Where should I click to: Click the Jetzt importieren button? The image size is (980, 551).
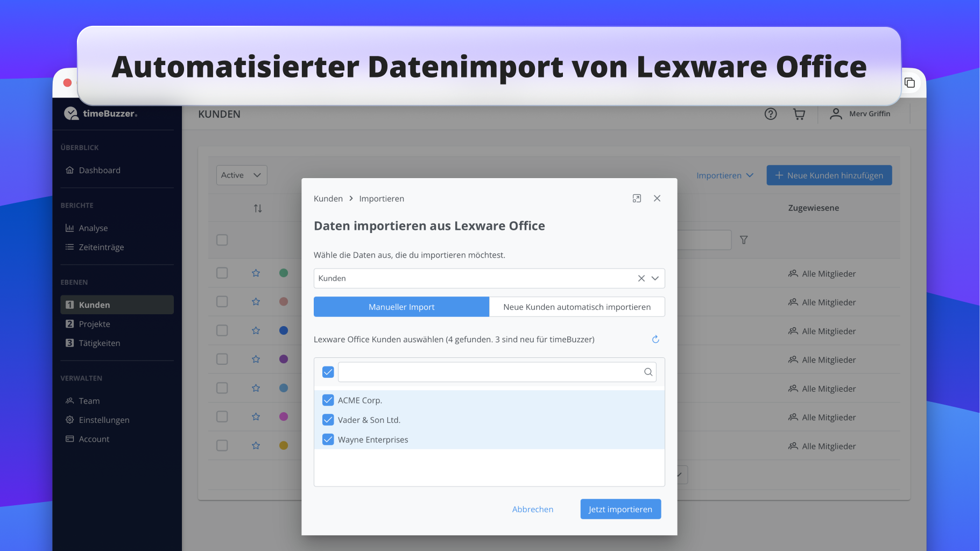point(620,509)
